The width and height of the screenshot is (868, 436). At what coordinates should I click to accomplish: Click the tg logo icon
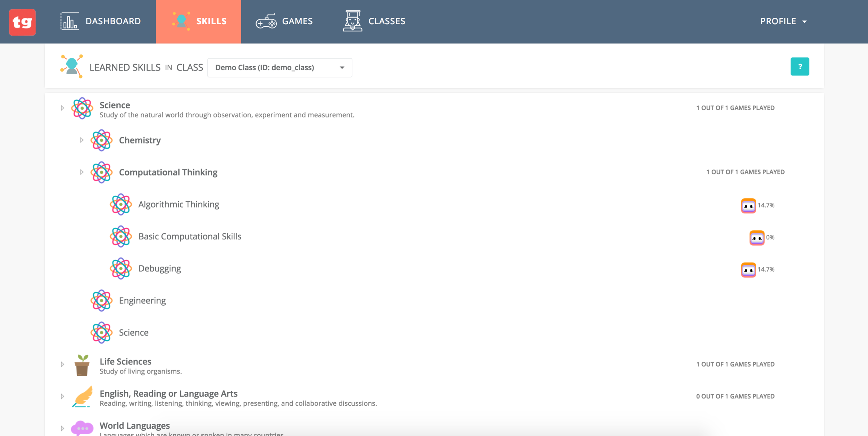click(22, 22)
